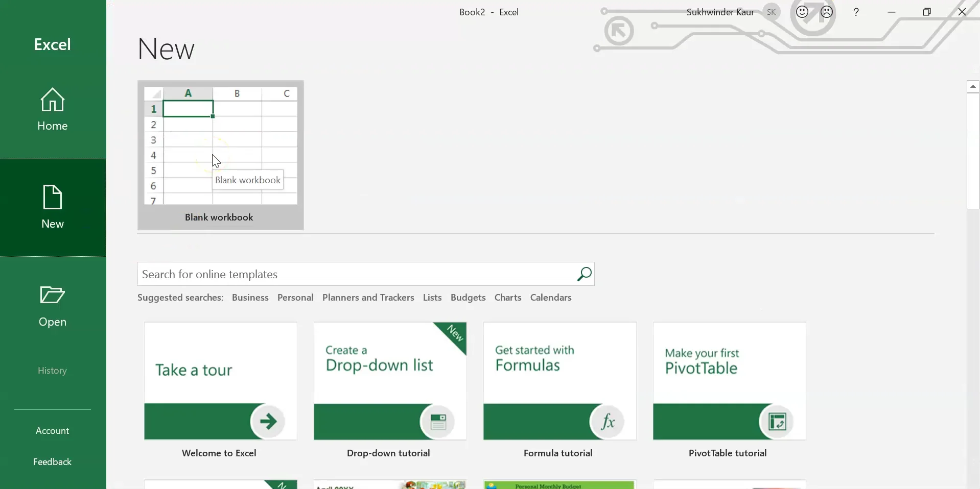Open Feedback in the sidebar
Viewport: 980px width, 489px height.
point(52,462)
